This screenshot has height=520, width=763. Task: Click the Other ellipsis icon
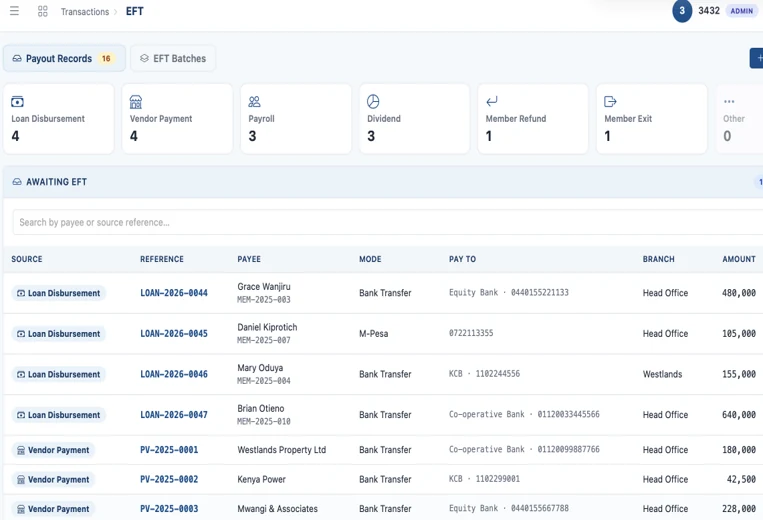[x=729, y=101]
